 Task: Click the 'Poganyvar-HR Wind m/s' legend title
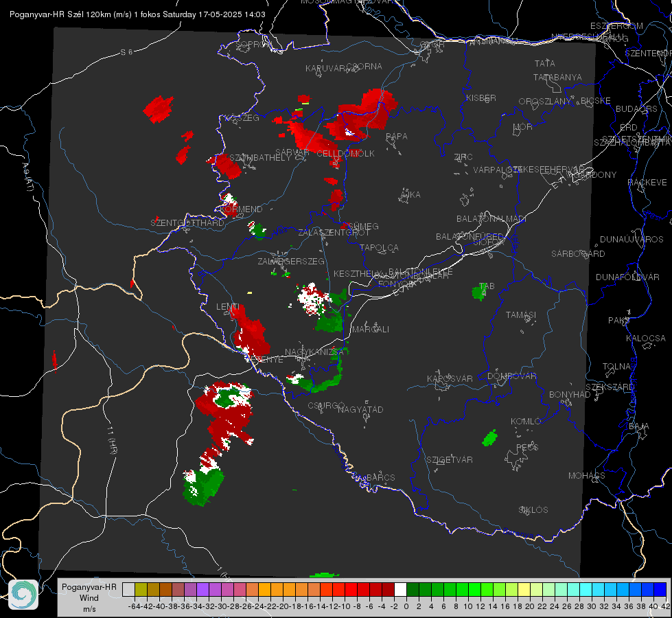(x=89, y=597)
